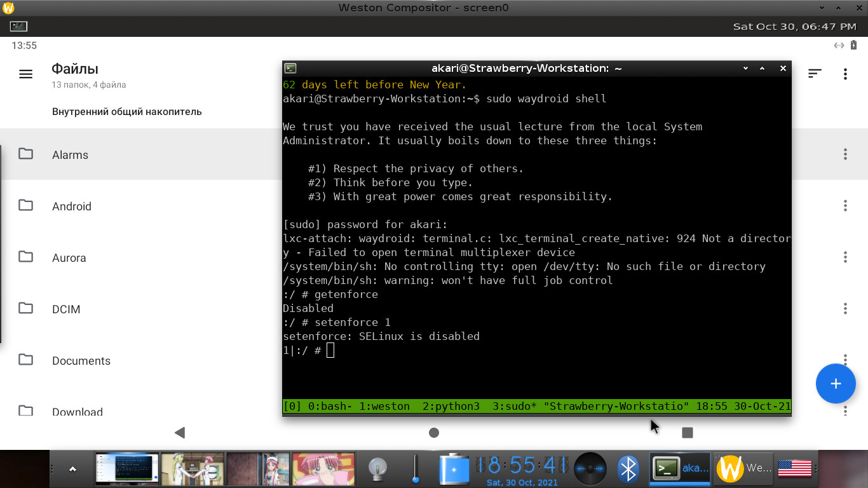Image resolution: width=868 pixels, height=488 pixels.
Task: Tap the Android back triangle button
Action: pos(180,433)
